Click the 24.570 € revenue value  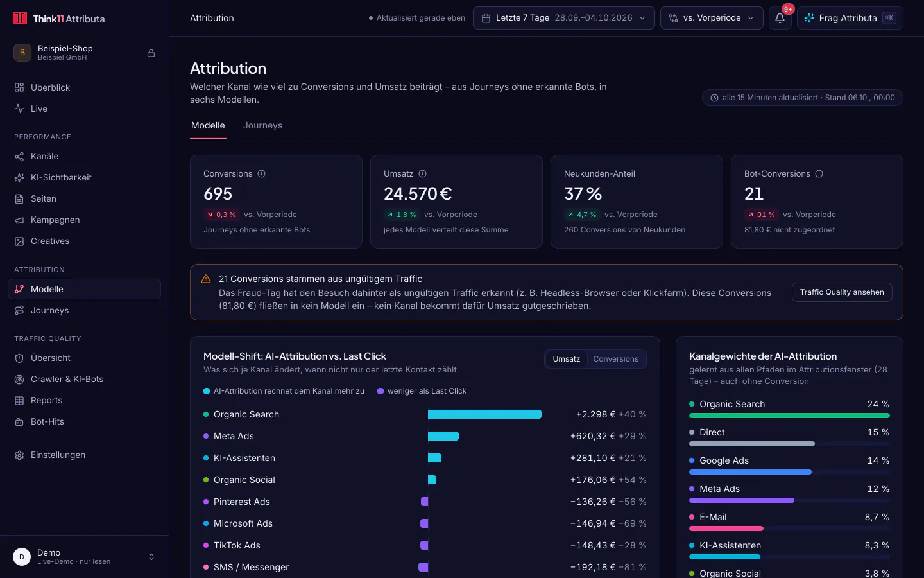click(x=418, y=194)
